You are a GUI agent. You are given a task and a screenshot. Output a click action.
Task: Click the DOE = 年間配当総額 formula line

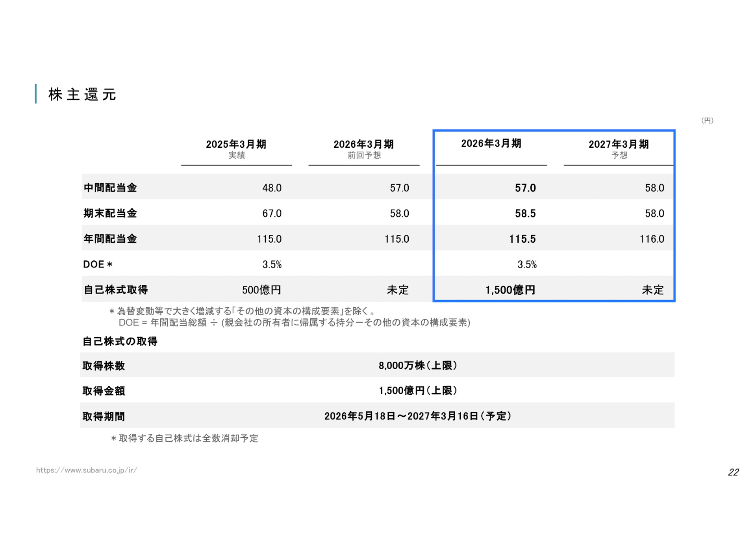(x=295, y=323)
